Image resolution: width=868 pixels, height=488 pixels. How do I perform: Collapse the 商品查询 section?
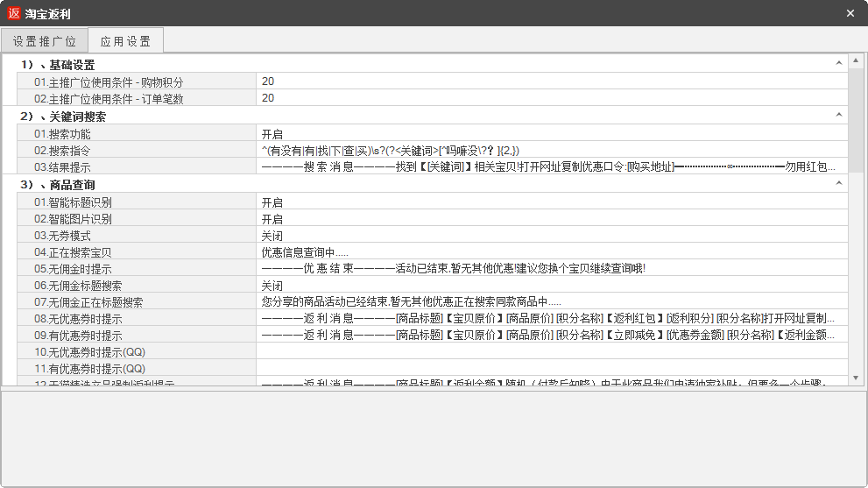point(839,183)
